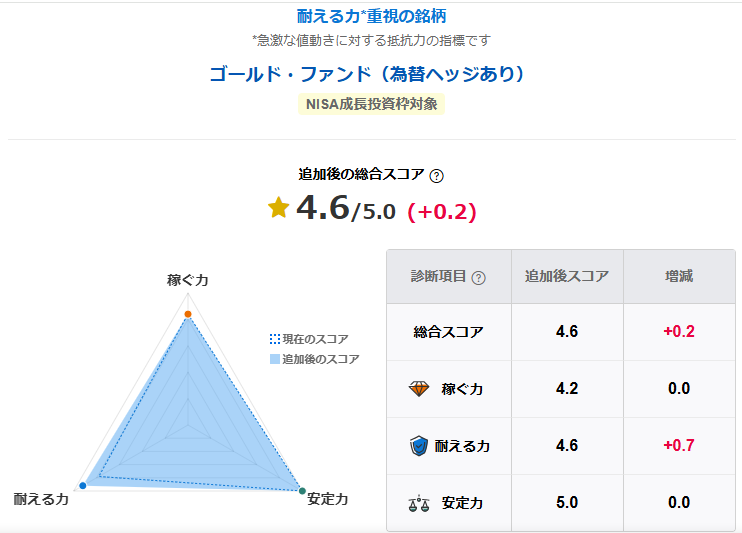Click the green 安定力 radar chart point
Image resolution: width=742 pixels, height=533 pixels.
point(303,489)
